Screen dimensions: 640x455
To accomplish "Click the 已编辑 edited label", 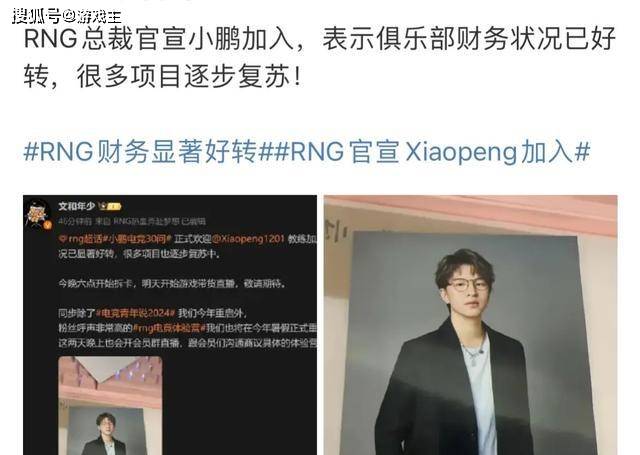I will [193, 222].
